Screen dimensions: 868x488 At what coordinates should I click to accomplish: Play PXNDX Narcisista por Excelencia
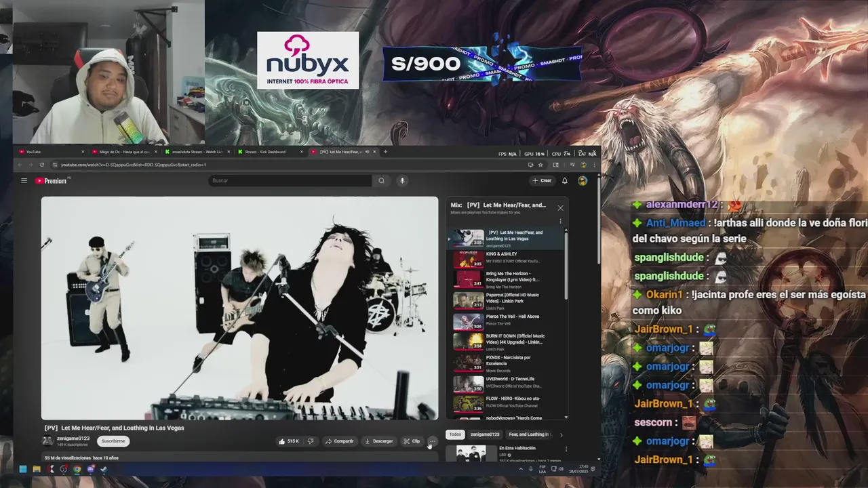pos(505,363)
